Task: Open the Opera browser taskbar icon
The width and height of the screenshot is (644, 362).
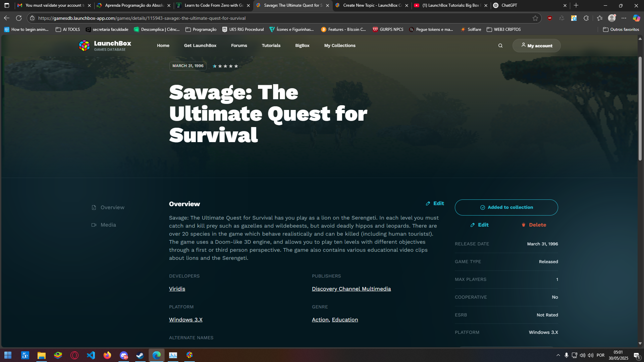Action: 74,355
